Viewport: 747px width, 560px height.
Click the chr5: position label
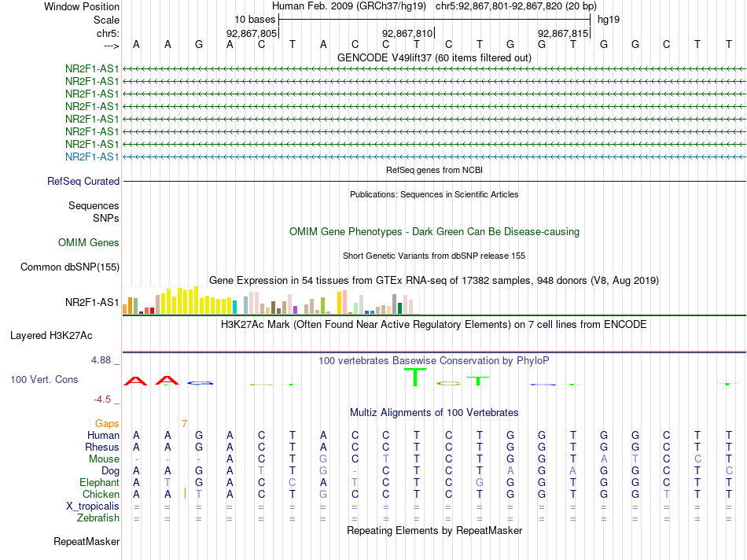click(x=108, y=33)
